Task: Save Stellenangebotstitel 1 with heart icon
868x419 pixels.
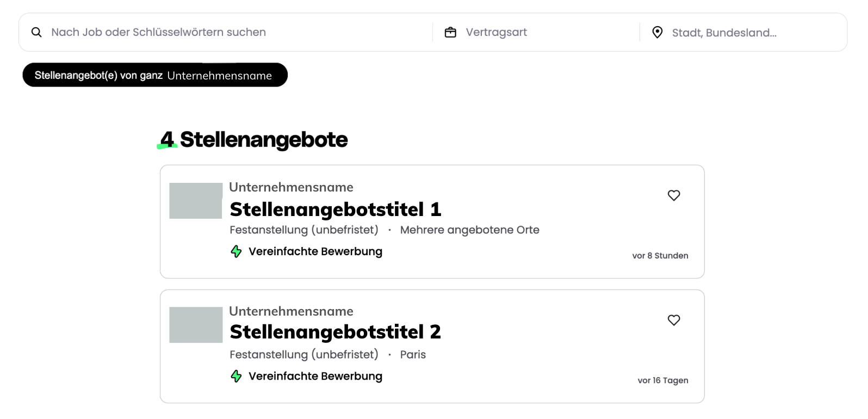Action: coord(674,195)
